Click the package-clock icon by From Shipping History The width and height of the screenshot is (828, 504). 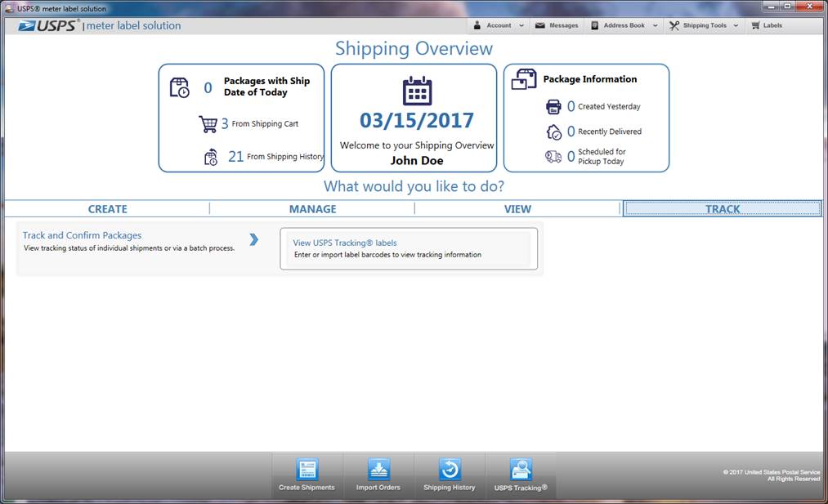[211, 157]
